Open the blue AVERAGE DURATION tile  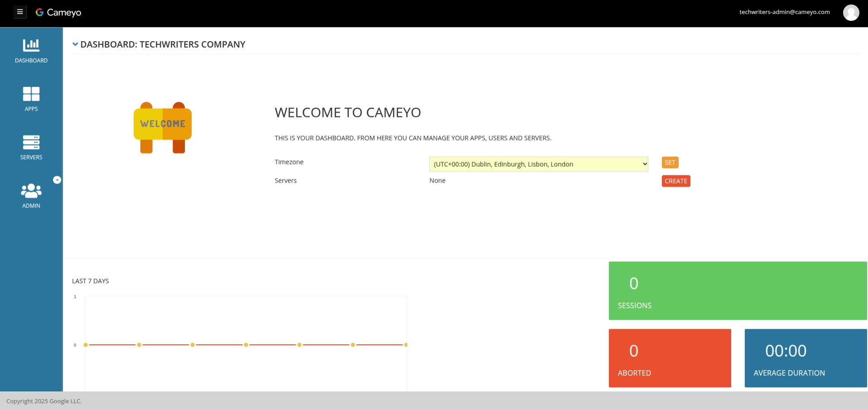[805, 358]
